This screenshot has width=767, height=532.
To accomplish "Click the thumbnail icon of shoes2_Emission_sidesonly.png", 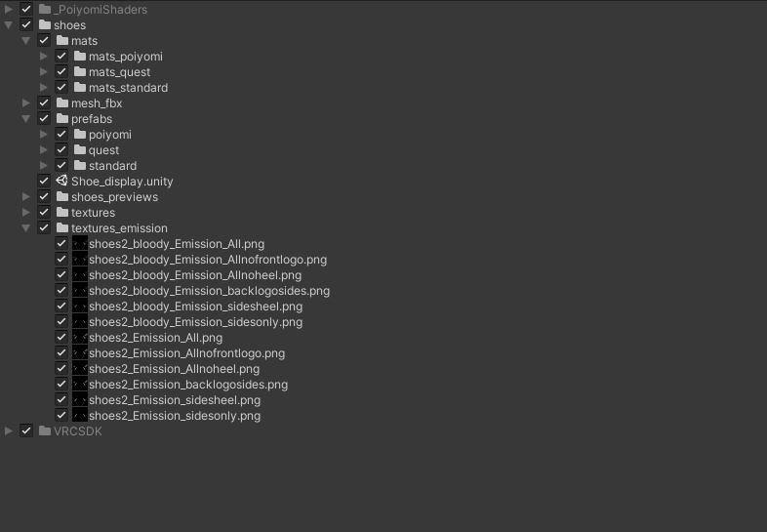I will tap(79, 416).
